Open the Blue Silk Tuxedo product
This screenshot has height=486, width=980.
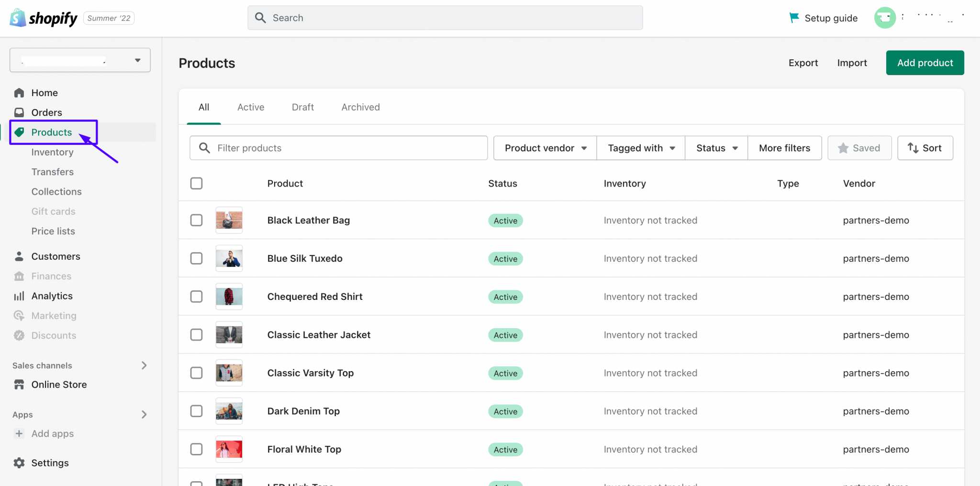pyautogui.click(x=305, y=258)
